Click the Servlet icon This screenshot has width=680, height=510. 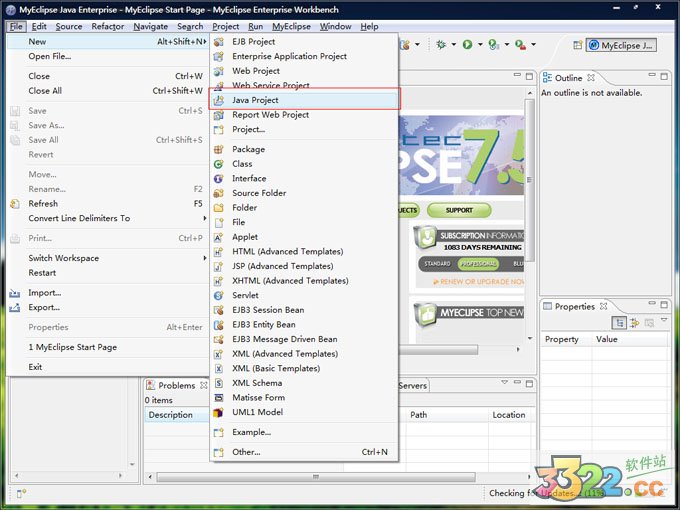point(219,295)
